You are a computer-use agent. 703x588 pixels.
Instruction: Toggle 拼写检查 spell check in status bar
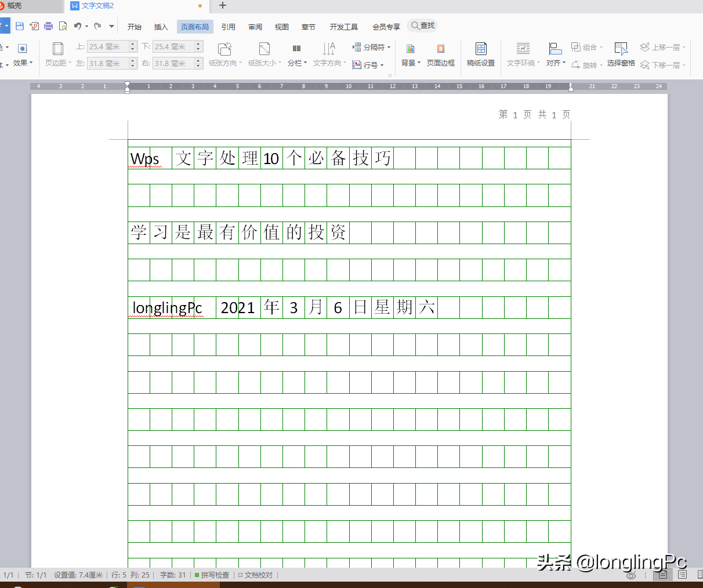pos(212,575)
